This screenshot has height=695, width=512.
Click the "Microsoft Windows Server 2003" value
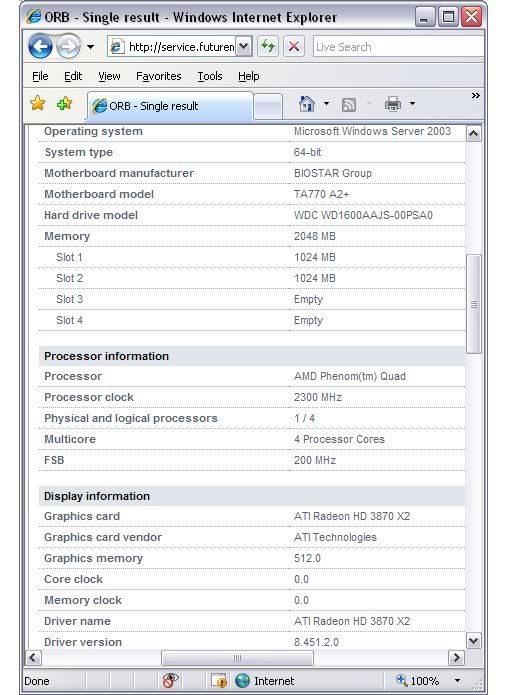coord(372,131)
